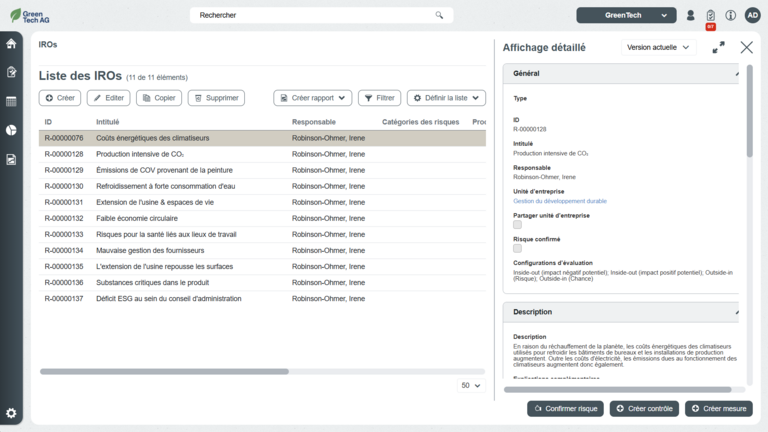Click the Confirmer risque button

pyautogui.click(x=565, y=409)
